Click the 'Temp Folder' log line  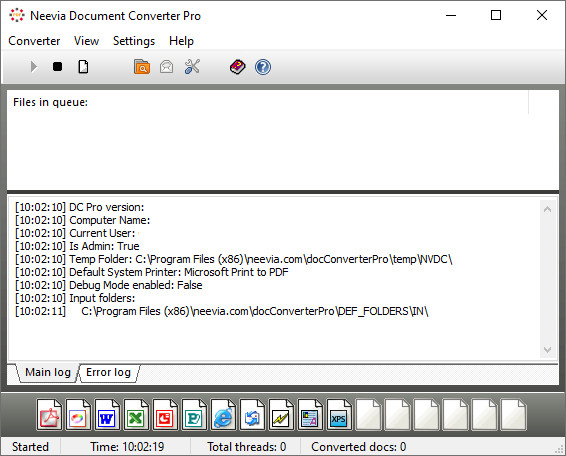point(234,259)
